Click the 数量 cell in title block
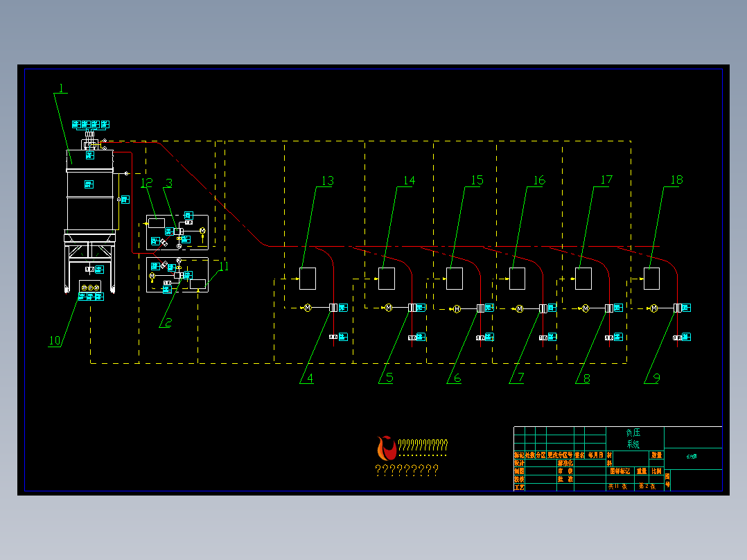The image size is (747, 560). pos(656,455)
